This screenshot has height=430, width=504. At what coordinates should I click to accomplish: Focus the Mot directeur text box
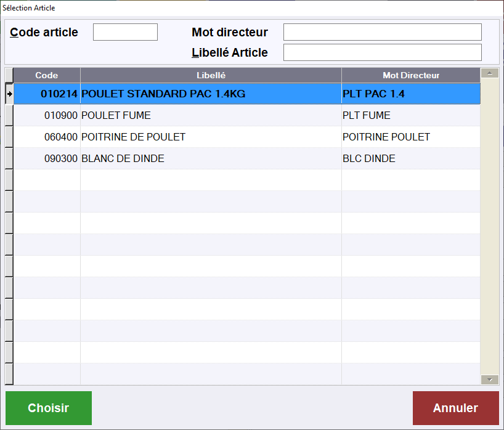pyautogui.click(x=382, y=32)
